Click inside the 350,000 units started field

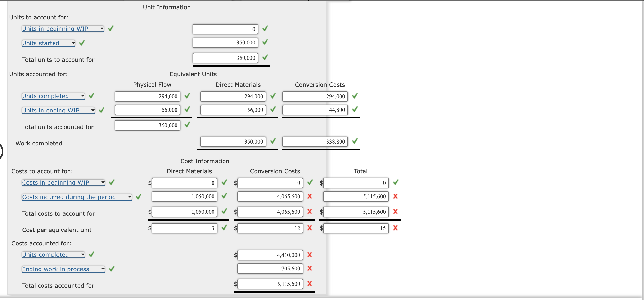[x=225, y=42]
